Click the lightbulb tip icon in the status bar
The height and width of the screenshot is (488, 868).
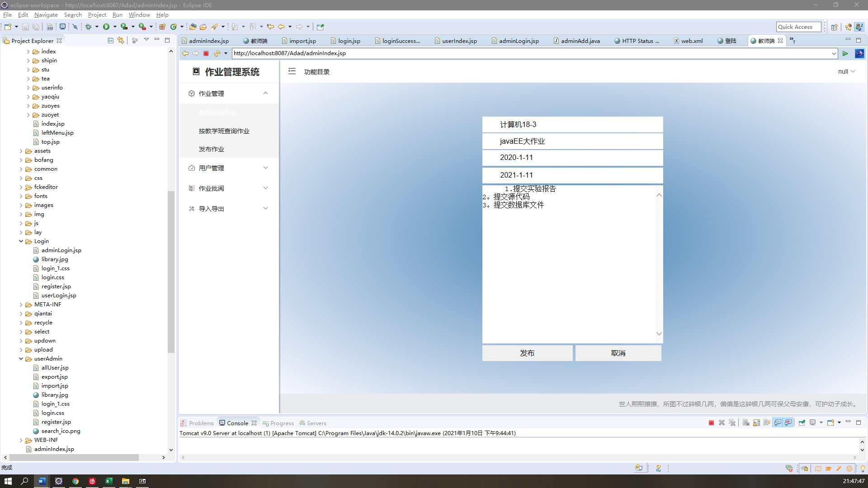click(x=862, y=469)
